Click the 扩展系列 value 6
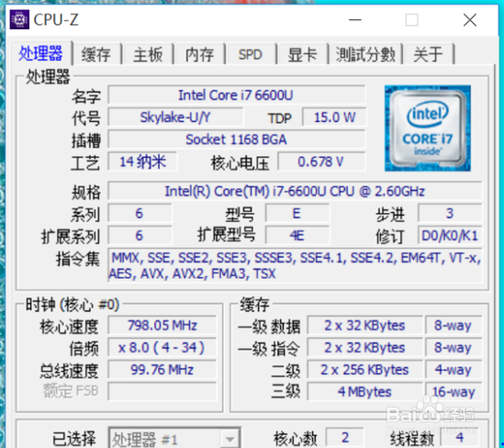504x448 pixels. [x=140, y=236]
